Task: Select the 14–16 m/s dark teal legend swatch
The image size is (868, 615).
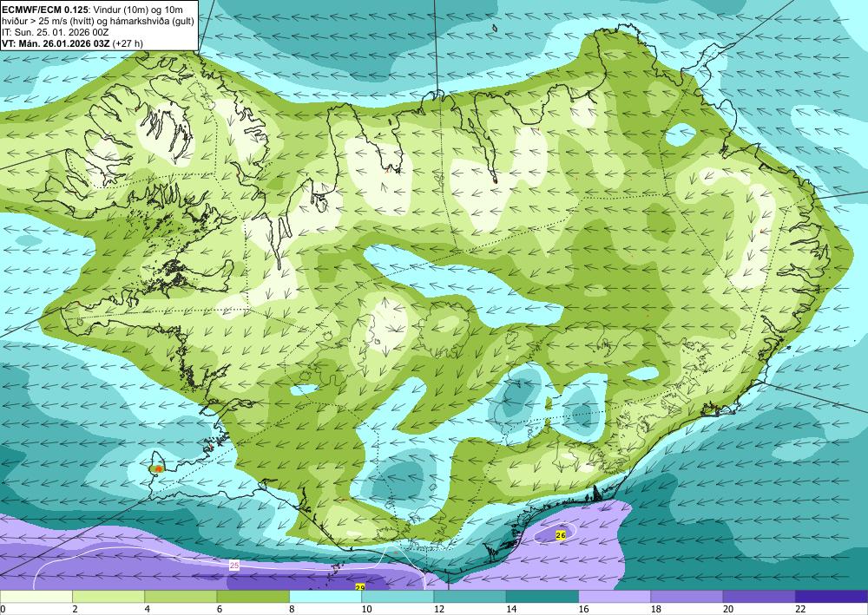Action: coord(542,597)
